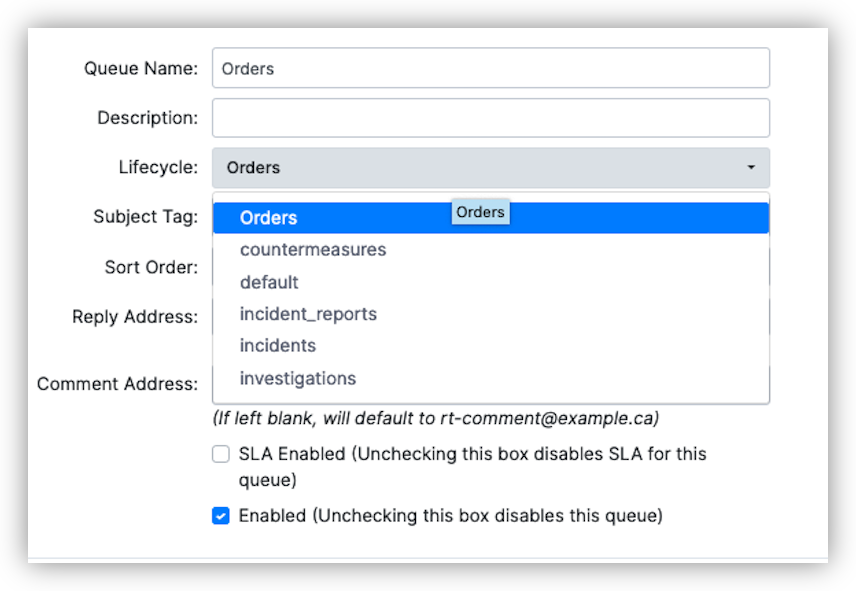Image resolution: width=856 pixels, height=591 pixels.
Task: Tick the SLA Enabled checkbox
Action: point(221,455)
